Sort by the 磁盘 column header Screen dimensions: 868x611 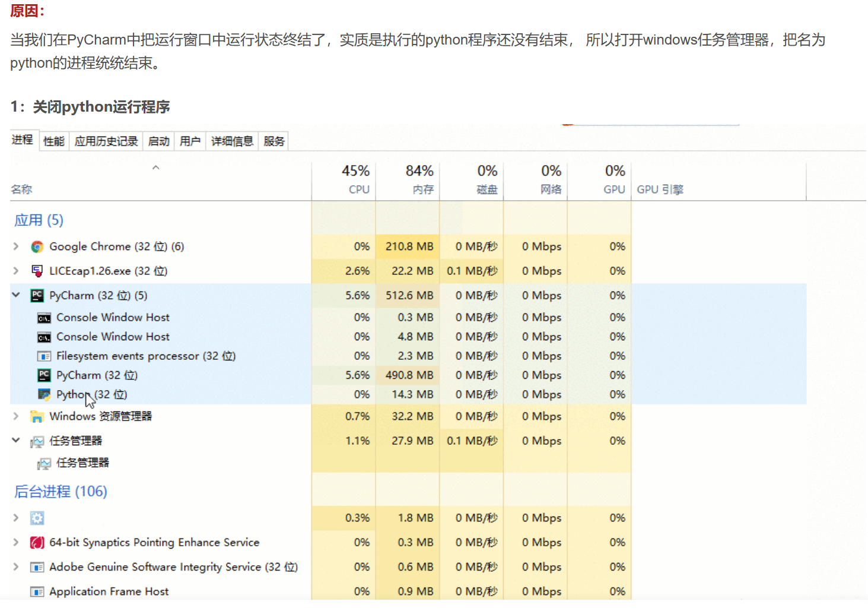tap(472, 181)
